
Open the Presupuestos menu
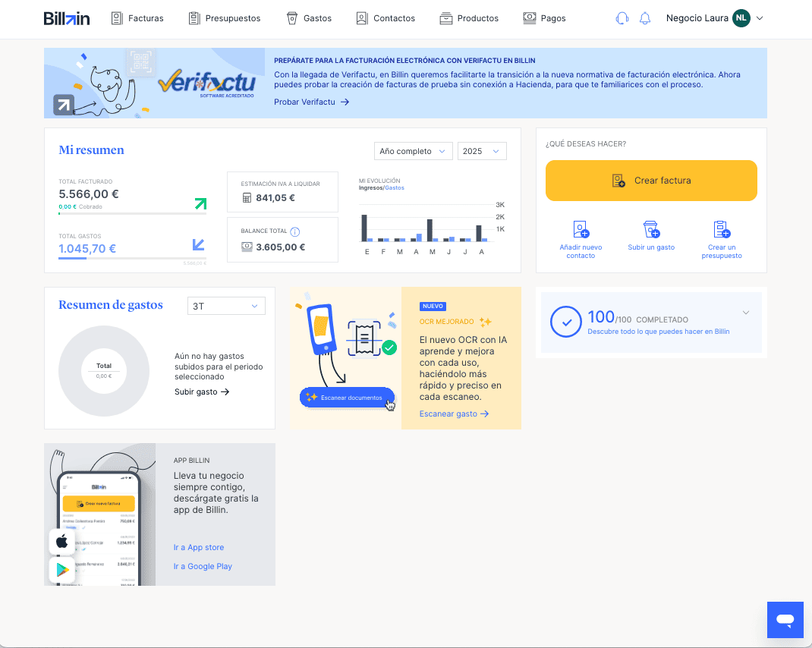(224, 19)
